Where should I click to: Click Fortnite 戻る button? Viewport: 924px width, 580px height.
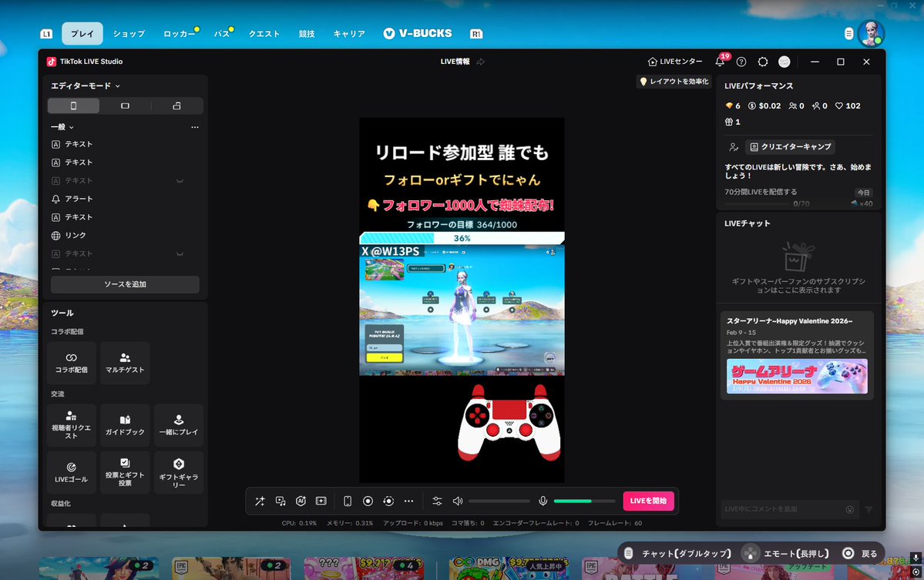point(860,554)
